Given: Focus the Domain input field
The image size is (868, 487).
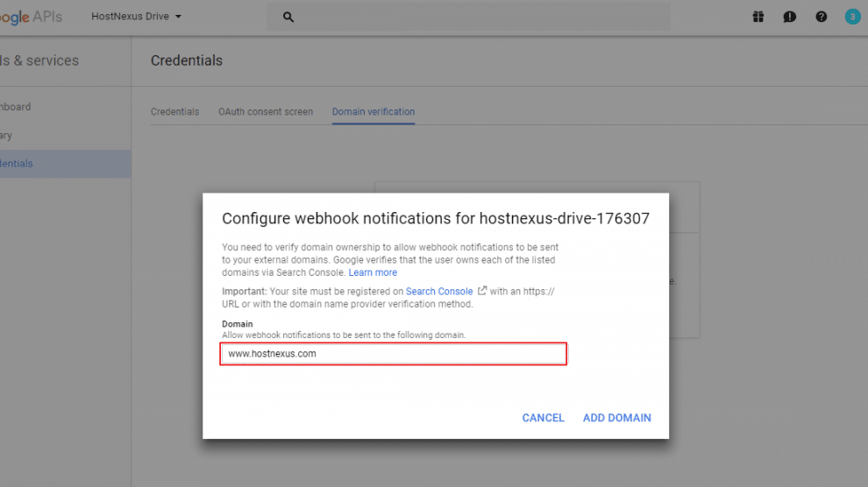Looking at the screenshot, I should pos(393,354).
